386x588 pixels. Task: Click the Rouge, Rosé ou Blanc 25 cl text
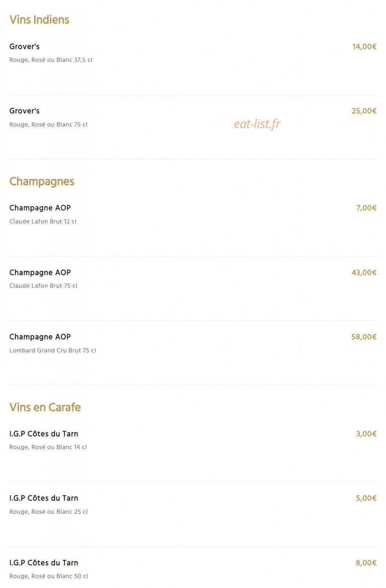[49, 512]
